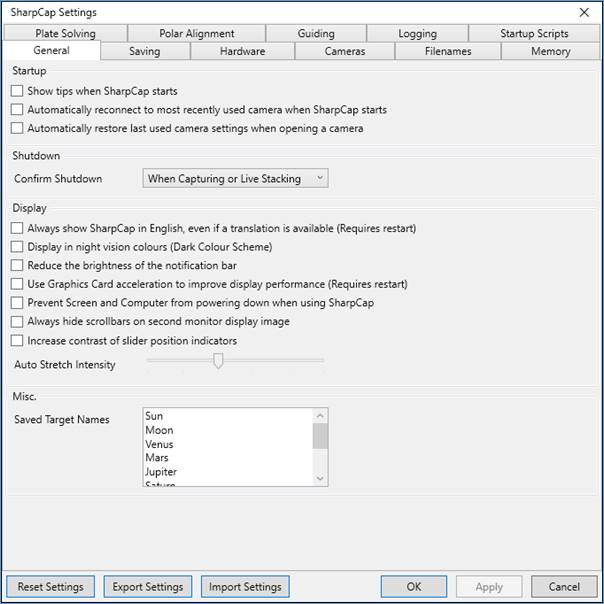
Task: Open the Plate Solving tab
Action: point(65,34)
